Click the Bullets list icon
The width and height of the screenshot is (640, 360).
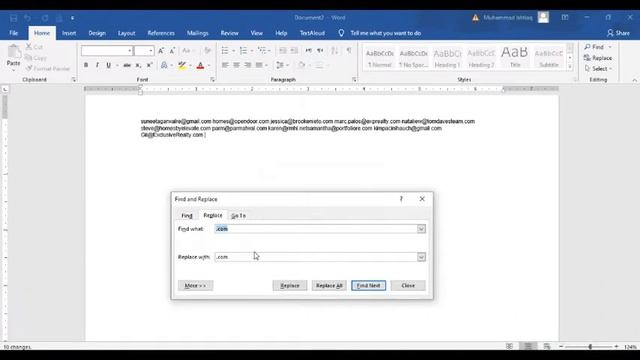[x=225, y=51]
